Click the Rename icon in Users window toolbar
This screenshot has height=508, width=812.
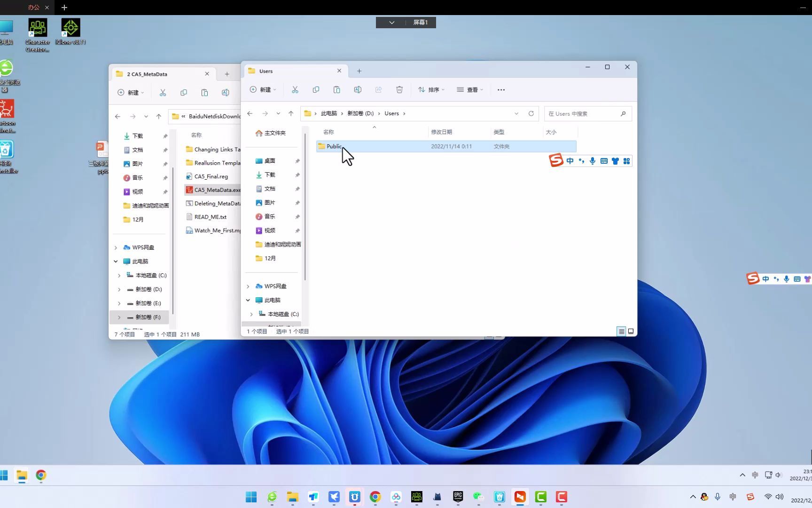pyautogui.click(x=358, y=89)
